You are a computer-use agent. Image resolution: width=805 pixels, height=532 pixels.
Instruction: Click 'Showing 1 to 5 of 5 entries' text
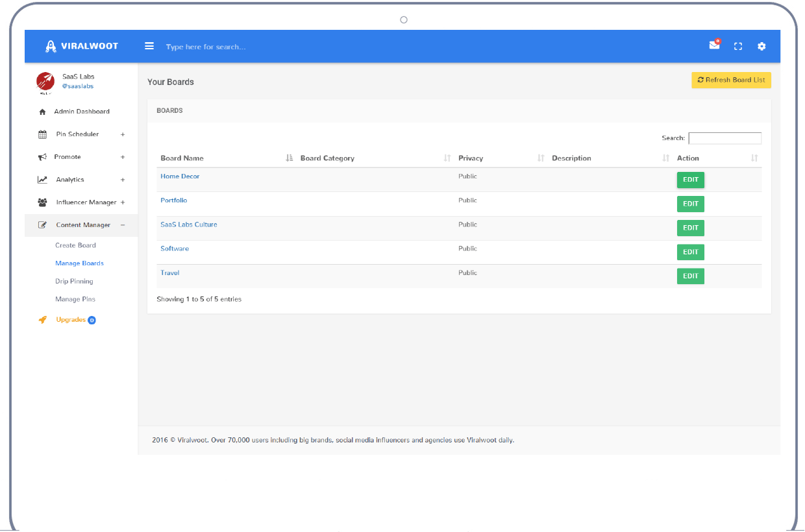[199, 299]
